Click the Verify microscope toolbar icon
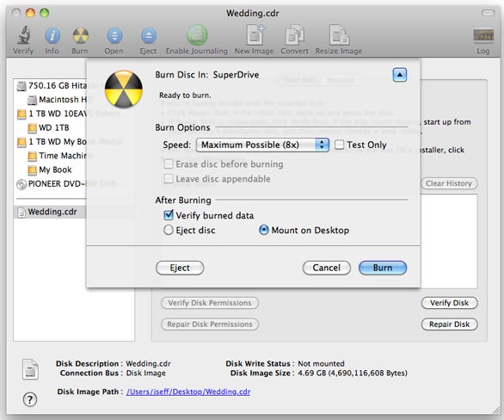 (x=23, y=35)
